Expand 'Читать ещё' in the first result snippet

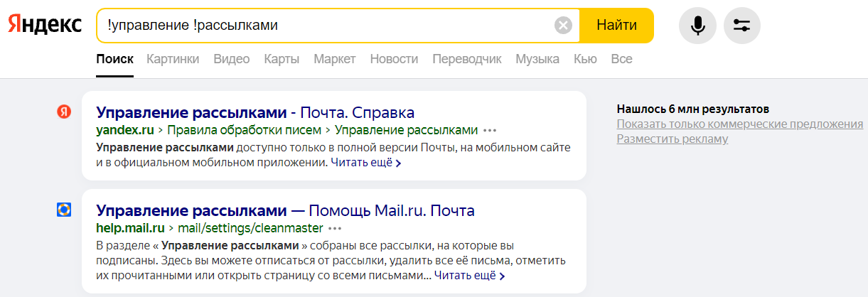(x=366, y=163)
